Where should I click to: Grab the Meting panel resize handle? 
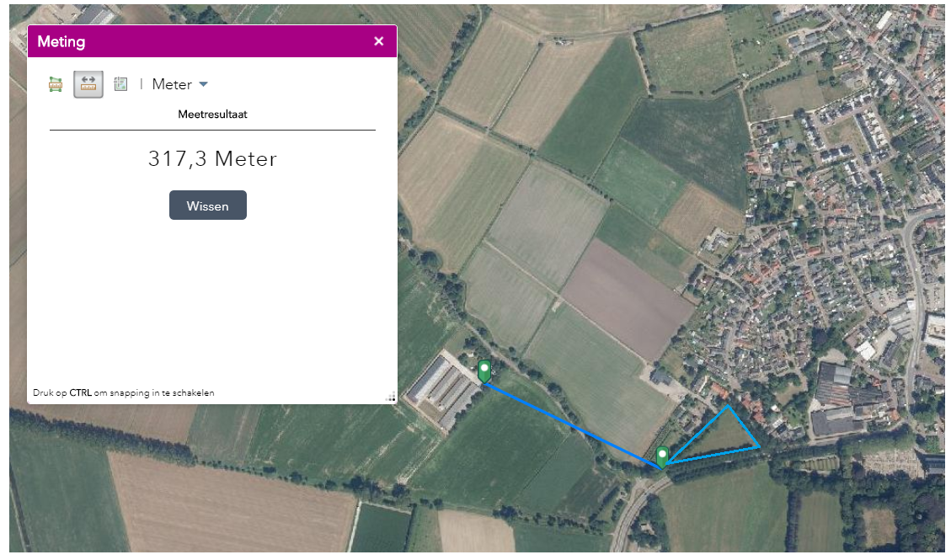(x=391, y=397)
